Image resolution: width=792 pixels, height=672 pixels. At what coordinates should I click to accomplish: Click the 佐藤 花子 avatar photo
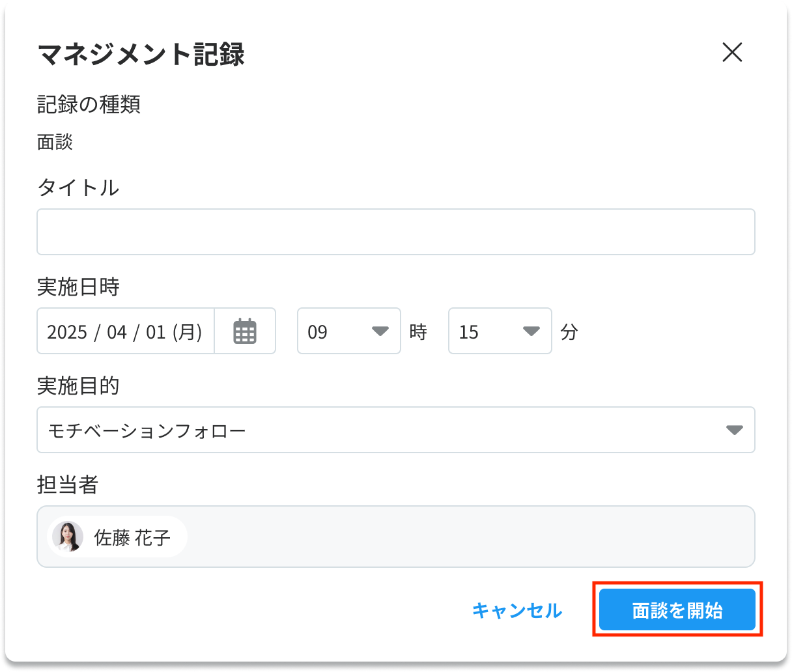68,537
